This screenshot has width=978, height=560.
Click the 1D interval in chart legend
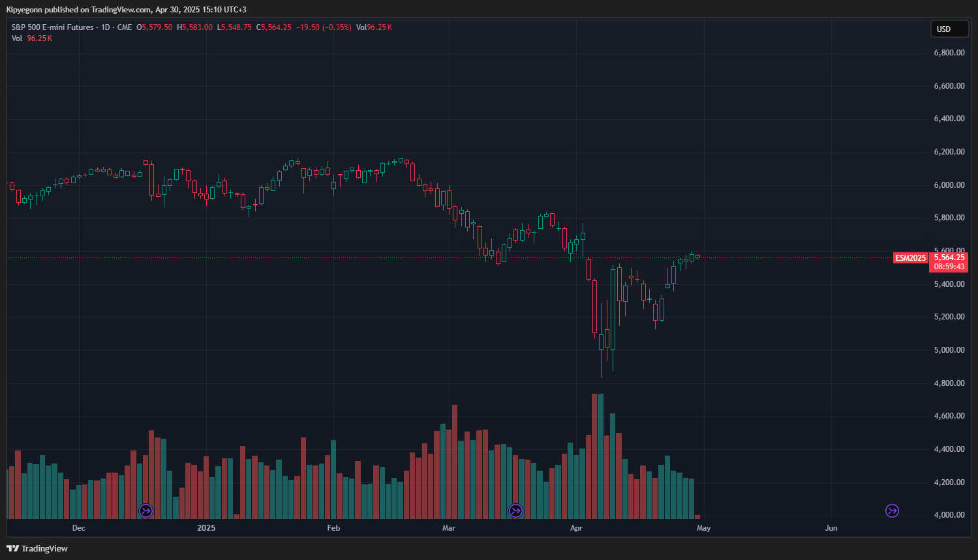[x=105, y=27]
